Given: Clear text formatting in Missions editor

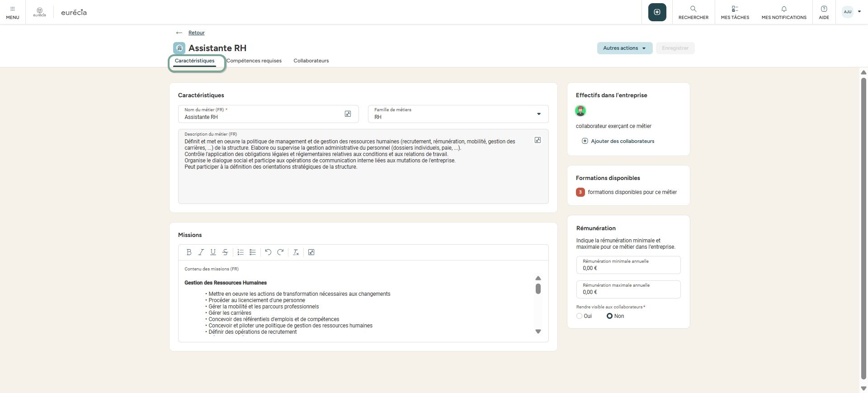Looking at the screenshot, I should (296, 252).
